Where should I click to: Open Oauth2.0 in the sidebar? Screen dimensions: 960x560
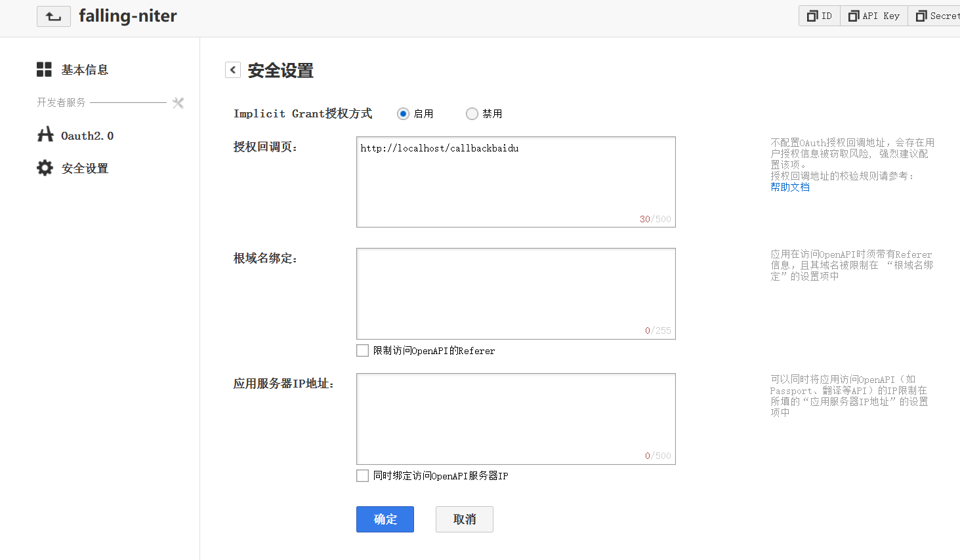(87, 136)
